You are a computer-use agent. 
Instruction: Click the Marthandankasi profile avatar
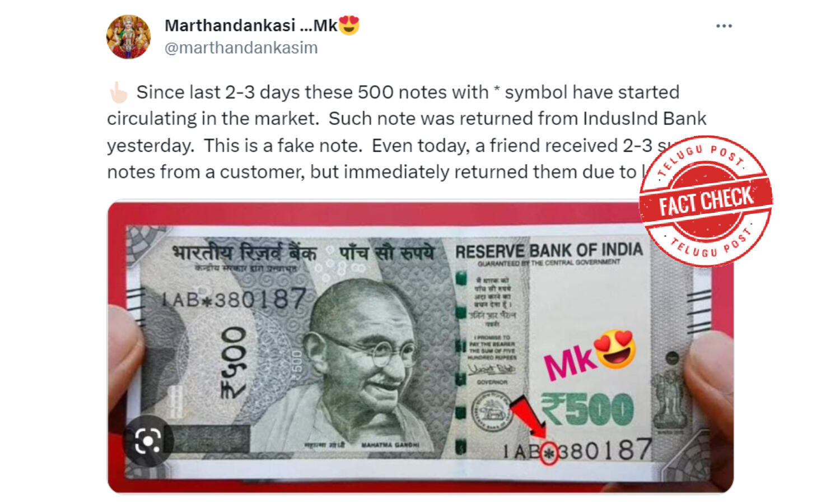pyautogui.click(x=129, y=37)
